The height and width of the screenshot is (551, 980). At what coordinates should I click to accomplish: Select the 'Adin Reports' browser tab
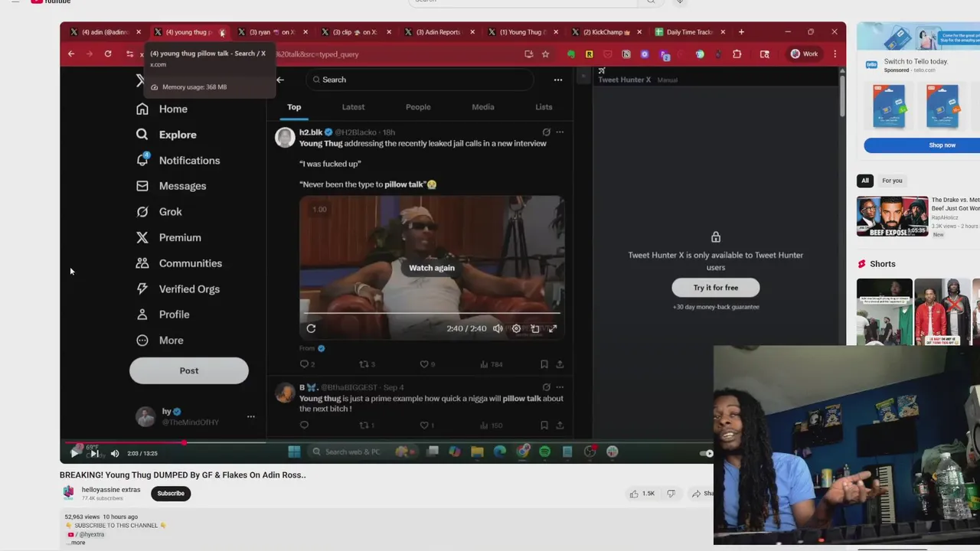point(439,32)
